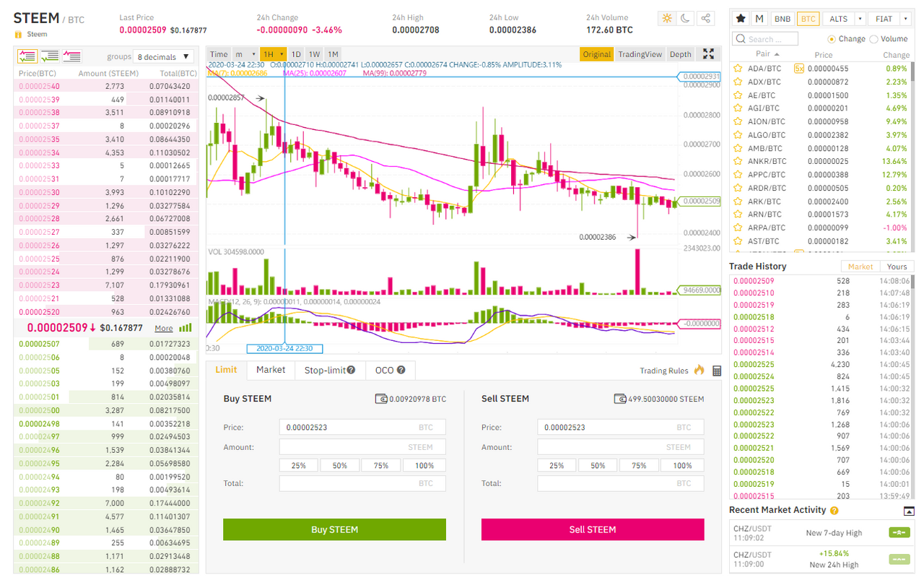
Task: Show sell orders only order book view
Action: click(x=72, y=56)
